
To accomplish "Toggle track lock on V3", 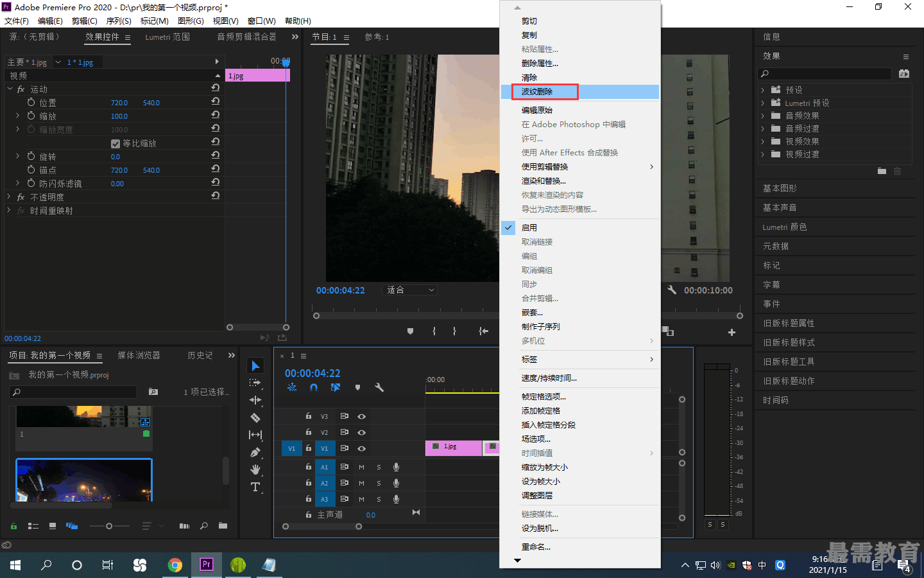I will pos(309,416).
